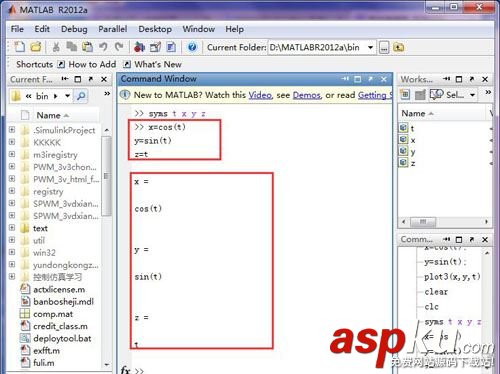
Task: Click the browse for folder ellipsis button
Action: 384,48
